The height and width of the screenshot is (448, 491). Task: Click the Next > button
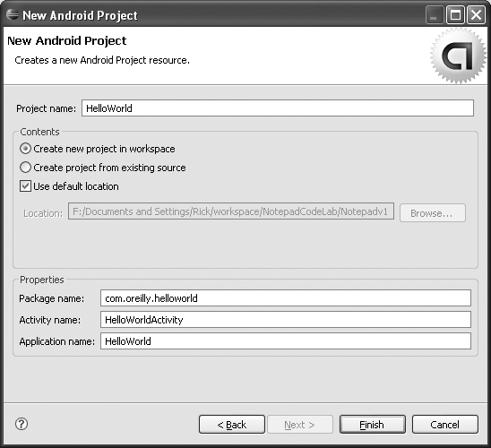(x=299, y=425)
